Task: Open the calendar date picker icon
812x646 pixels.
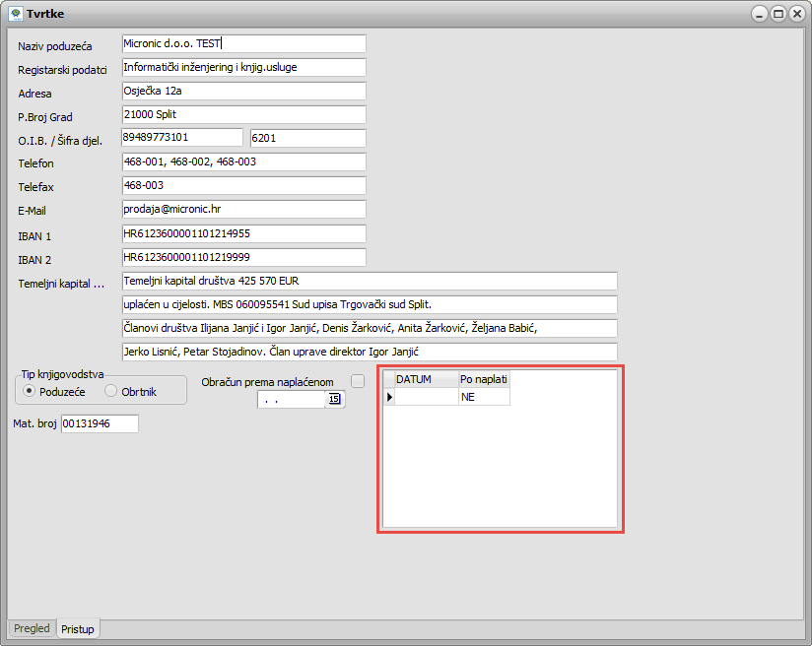Action: tap(334, 399)
